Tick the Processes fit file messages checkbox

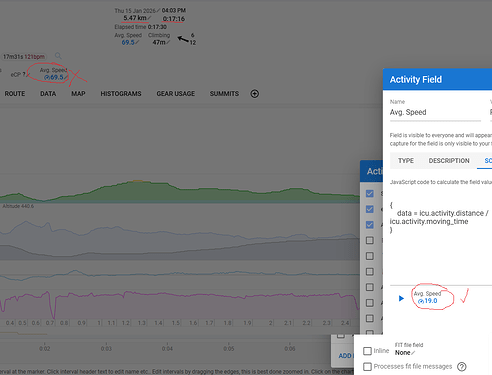[x=367, y=367]
